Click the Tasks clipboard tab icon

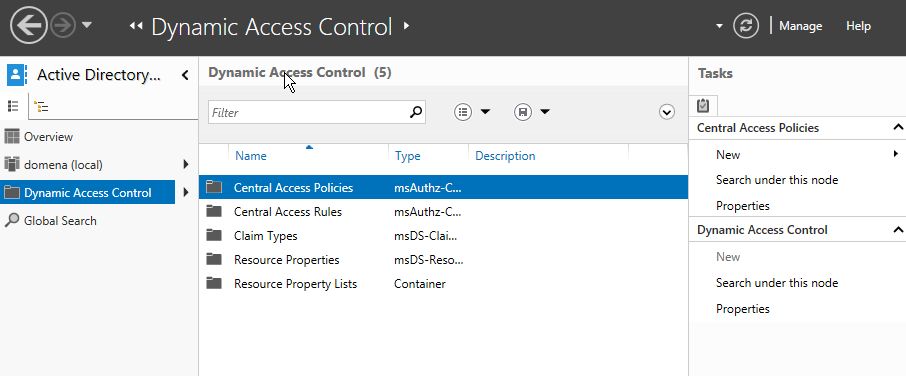click(x=703, y=106)
